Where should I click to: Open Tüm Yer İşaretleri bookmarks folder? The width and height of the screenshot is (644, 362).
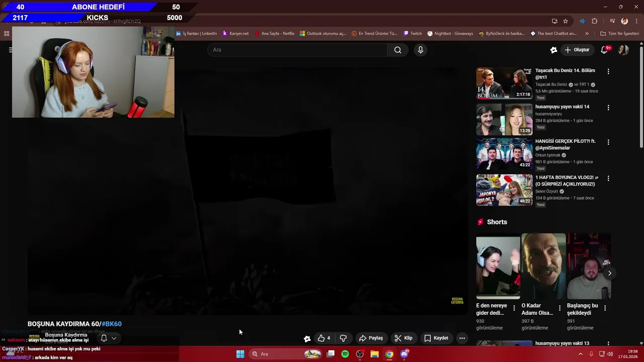(x=619, y=34)
